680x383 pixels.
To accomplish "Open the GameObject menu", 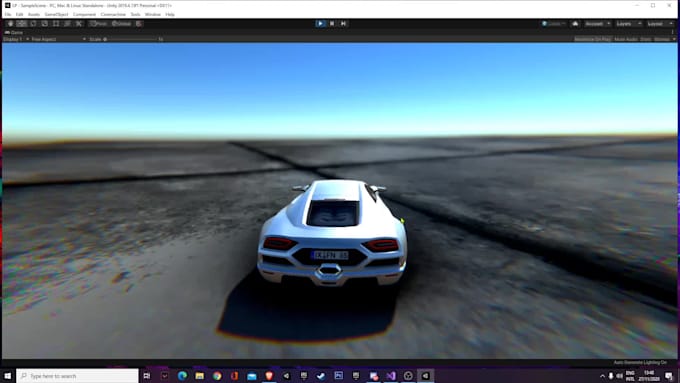I will pyautogui.click(x=56, y=14).
